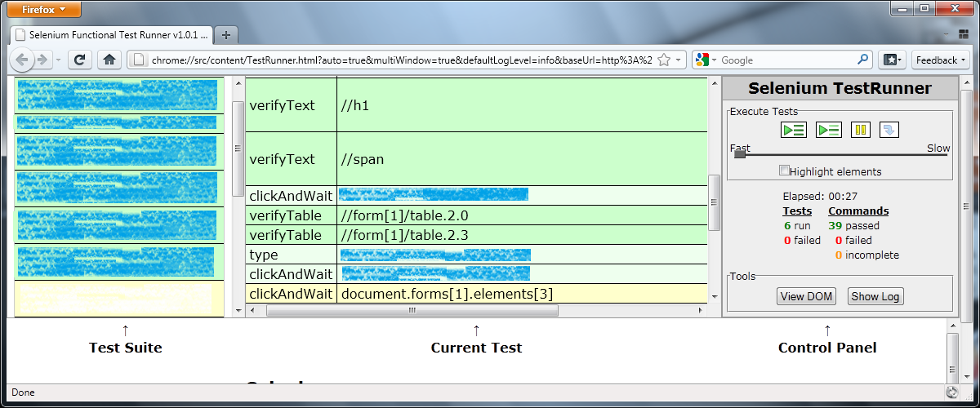
Task: Click the speed slider handle
Action: [740, 153]
